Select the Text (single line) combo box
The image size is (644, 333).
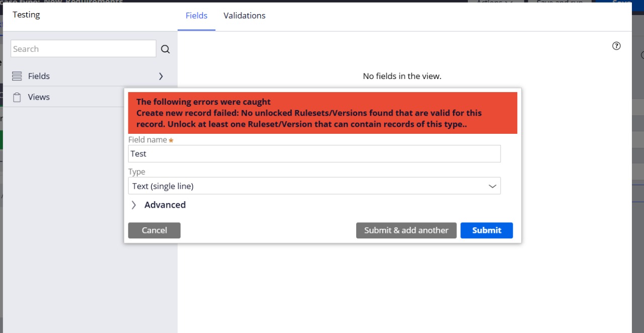[x=307, y=186]
